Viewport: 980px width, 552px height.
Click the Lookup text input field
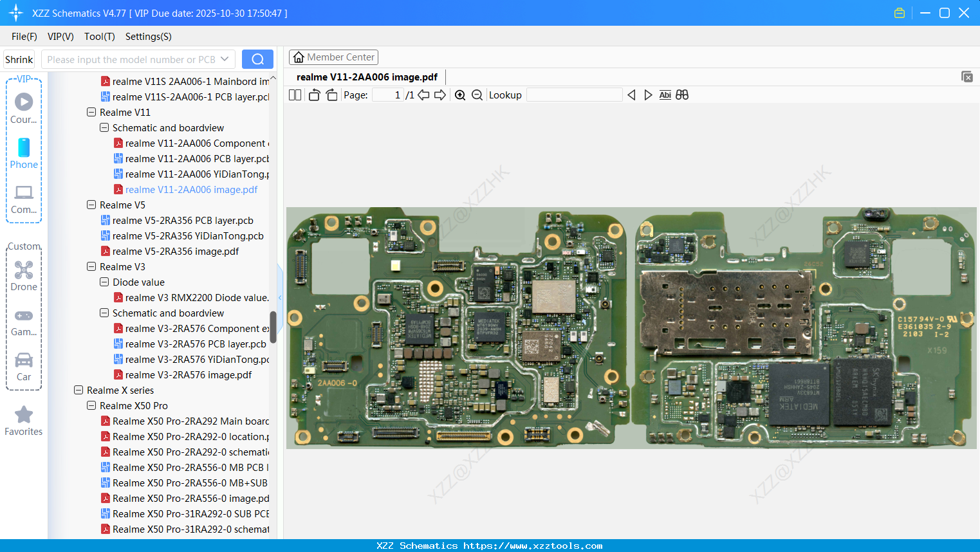pyautogui.click(x=574, y=95)
